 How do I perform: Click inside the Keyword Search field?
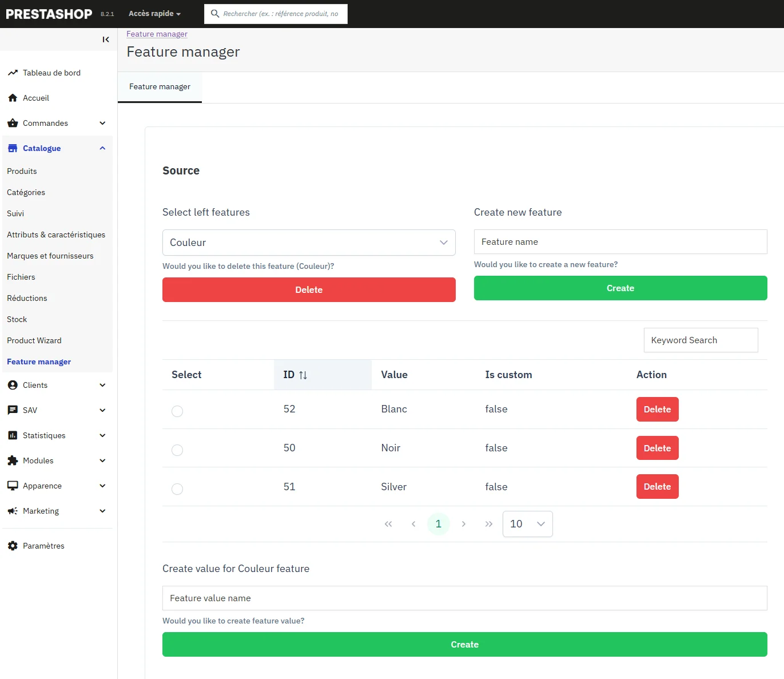pos(701,340)
